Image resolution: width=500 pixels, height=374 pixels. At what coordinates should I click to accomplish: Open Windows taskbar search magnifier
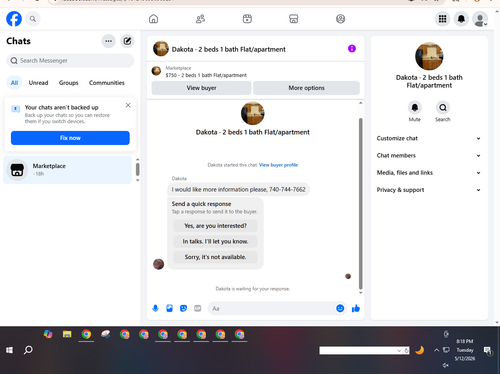pyautogui.click(x=28, y=350)
